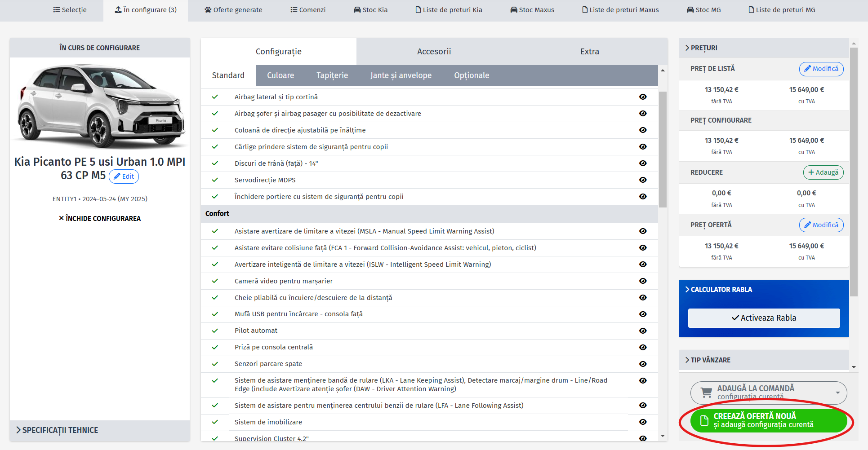Click Modifică for PREȚ OFERTĂ
The width and height of the screenshot is (868, 450).
click(821, 225)
